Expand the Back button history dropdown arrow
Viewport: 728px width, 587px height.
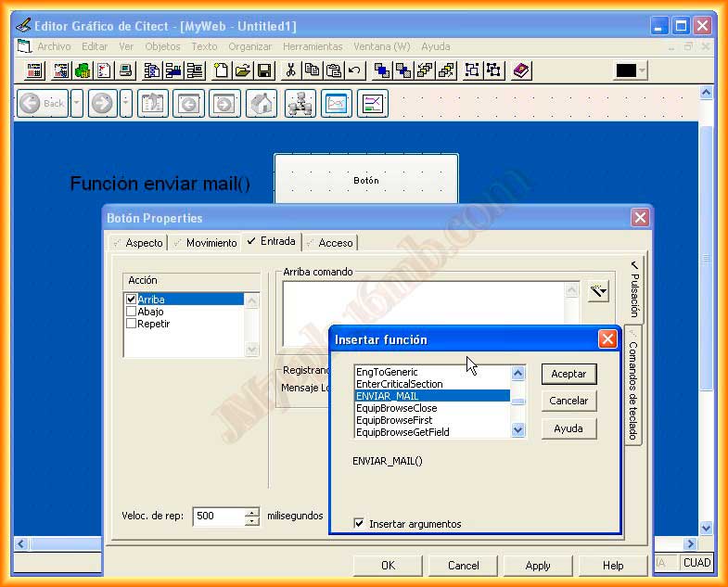pos(77,104)
